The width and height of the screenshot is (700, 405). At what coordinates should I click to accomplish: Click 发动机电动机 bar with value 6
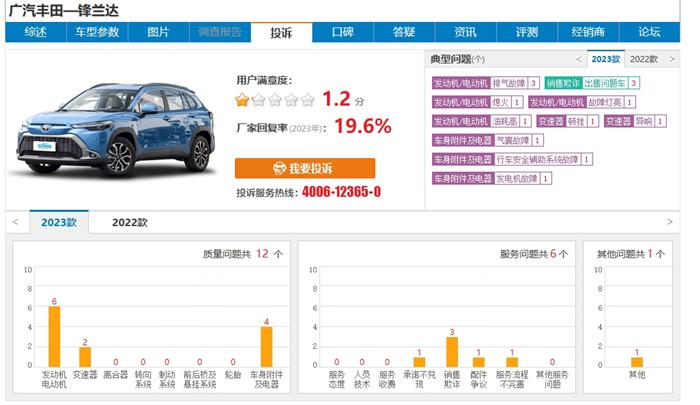coord(54,337)
